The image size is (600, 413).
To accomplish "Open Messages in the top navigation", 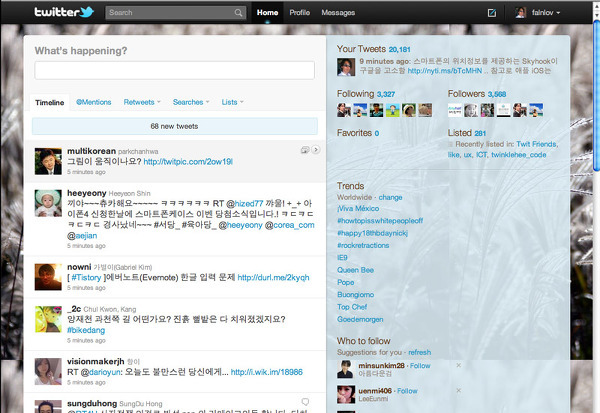I will point(338,13).
